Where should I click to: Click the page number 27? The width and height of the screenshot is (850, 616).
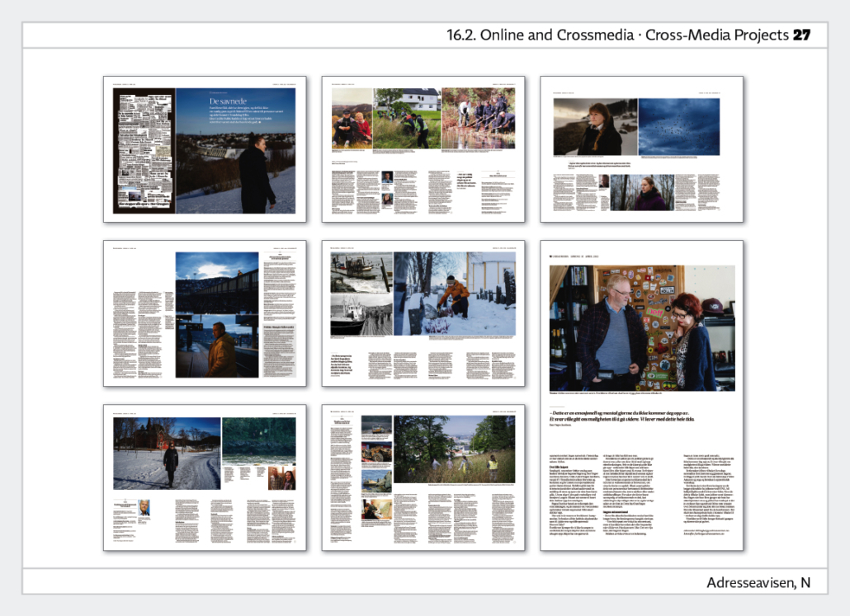pyautogui.click(x=802, y=35)
